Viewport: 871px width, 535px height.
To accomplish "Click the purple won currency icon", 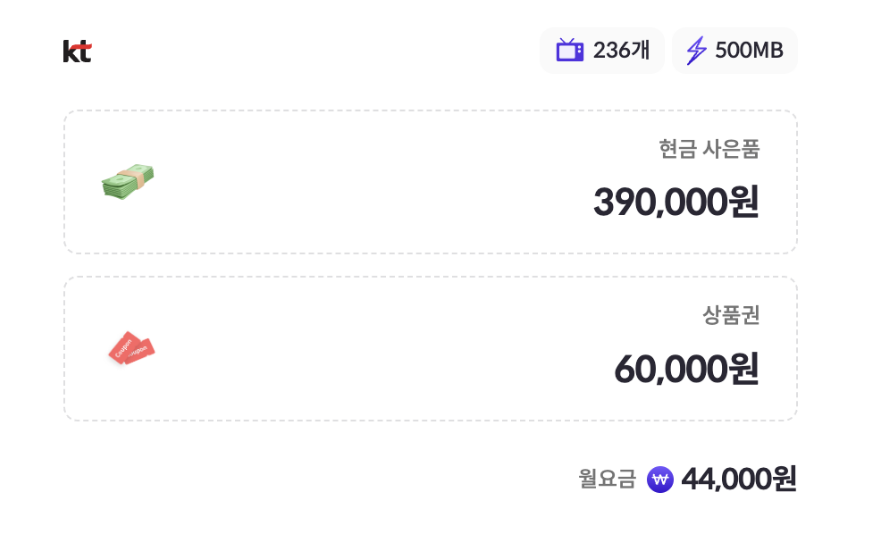I will (660, 480).
